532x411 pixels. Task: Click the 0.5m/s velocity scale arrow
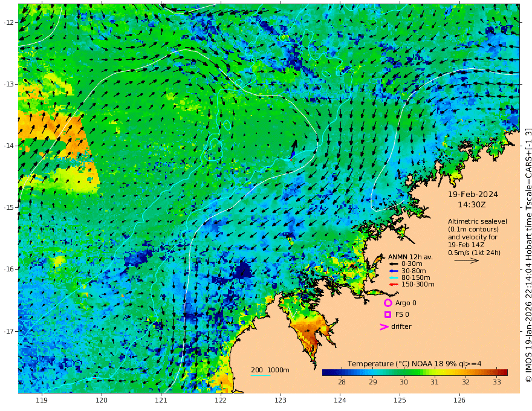467,261
